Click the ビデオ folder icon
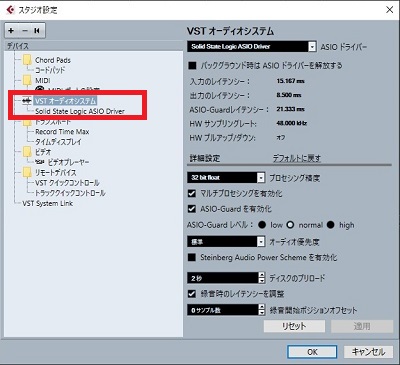Viewport: 400px width, 365px height. [27, 152]
